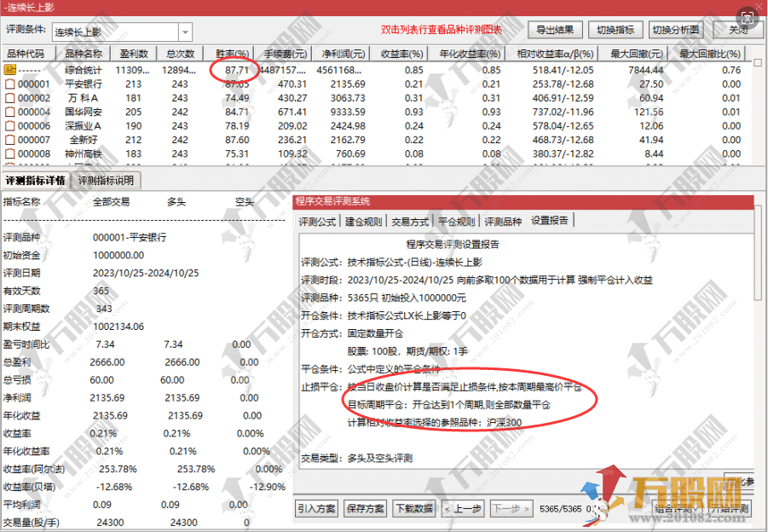
Task: Click the 上一步 navigation button
Action: [461, 509]
